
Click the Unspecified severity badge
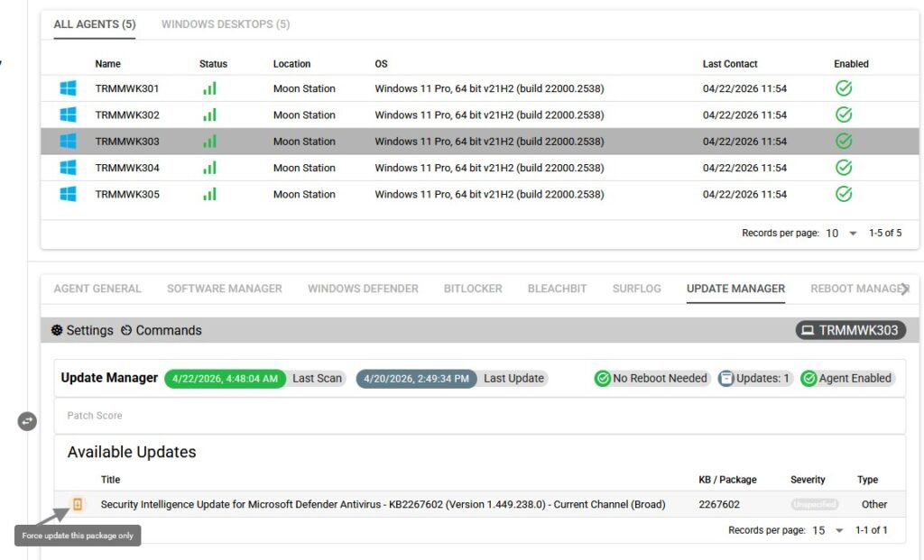[x=815, y=505]
